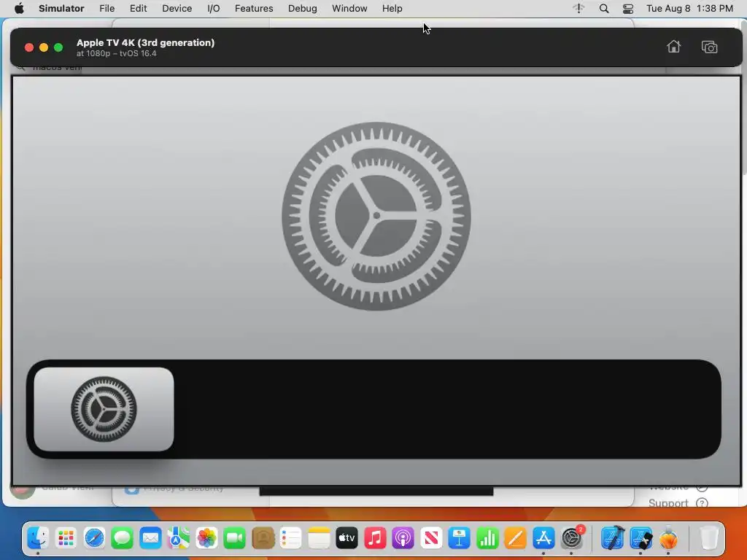Open App Store from the Dock
Viewport: 747px width, 560px height.
543,538
